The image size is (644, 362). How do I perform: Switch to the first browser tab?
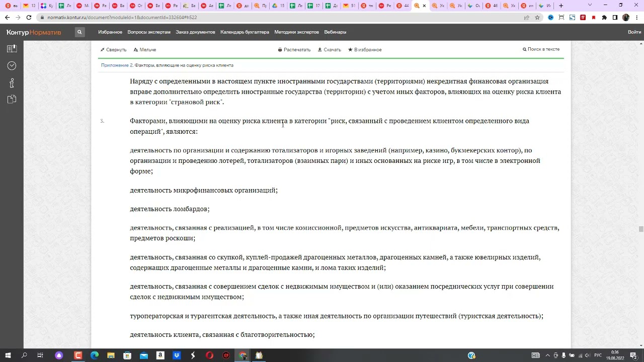coord(11,6)
